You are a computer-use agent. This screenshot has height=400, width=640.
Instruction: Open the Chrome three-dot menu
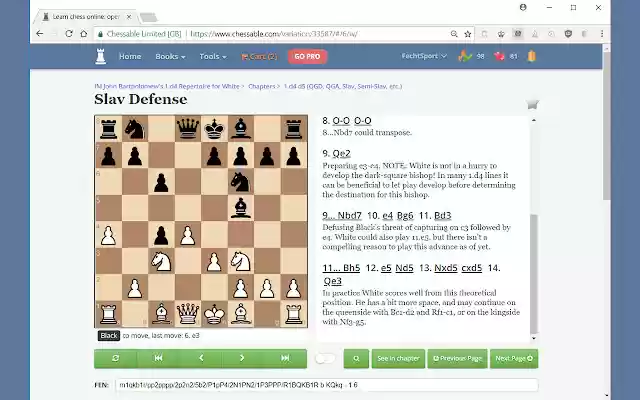pos(602,34)
